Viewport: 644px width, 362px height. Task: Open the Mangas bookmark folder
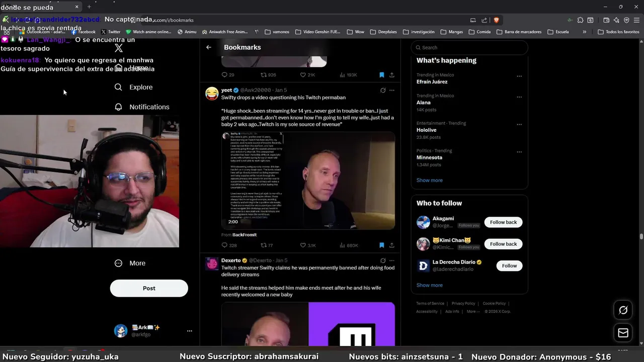tap(451, 32)
